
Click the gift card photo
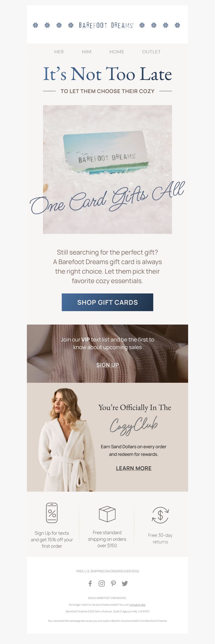(107, 169)
